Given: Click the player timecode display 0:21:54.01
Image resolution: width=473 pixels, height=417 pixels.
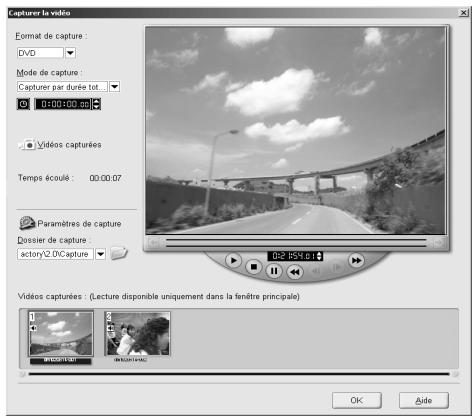Looking at the screenshot, I should pos(292,256).
